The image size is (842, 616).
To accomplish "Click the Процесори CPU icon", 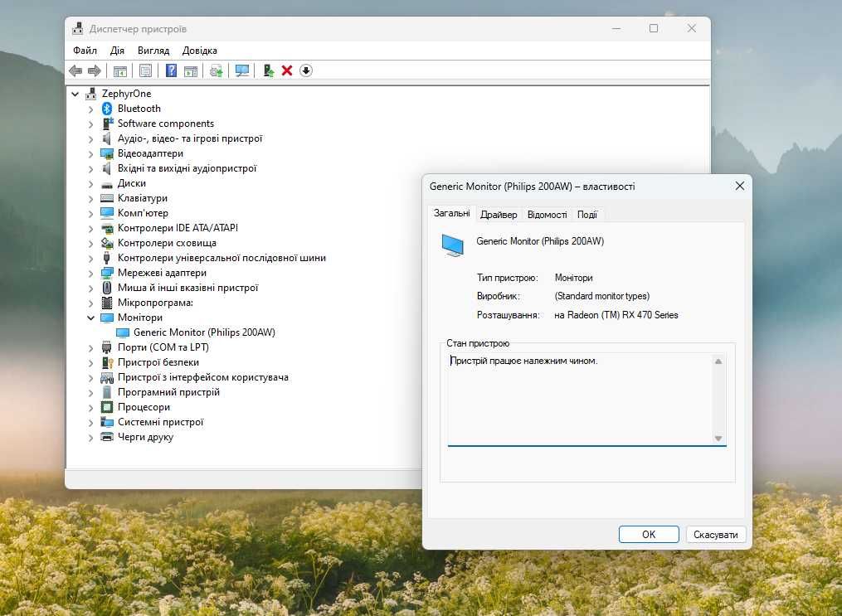I will click(x=107, y=407).
